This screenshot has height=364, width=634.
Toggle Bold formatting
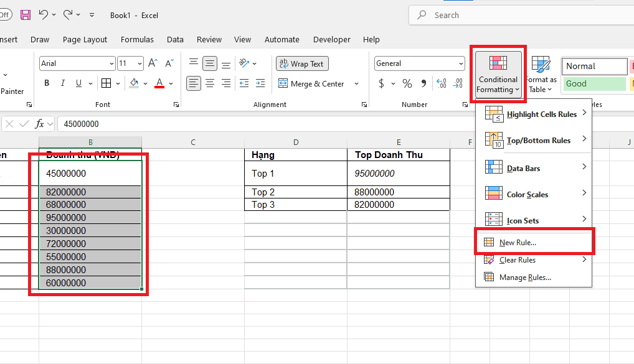(47, 83)
